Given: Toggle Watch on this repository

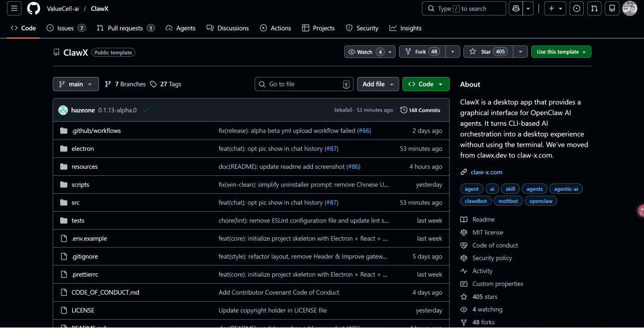Looking at the screenshot, I should coord(364,52).
